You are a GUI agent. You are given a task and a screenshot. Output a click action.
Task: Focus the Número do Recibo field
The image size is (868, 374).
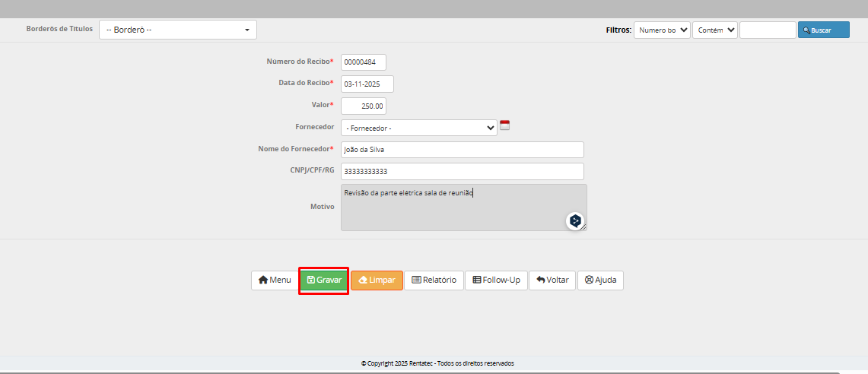tap(364, 62)
